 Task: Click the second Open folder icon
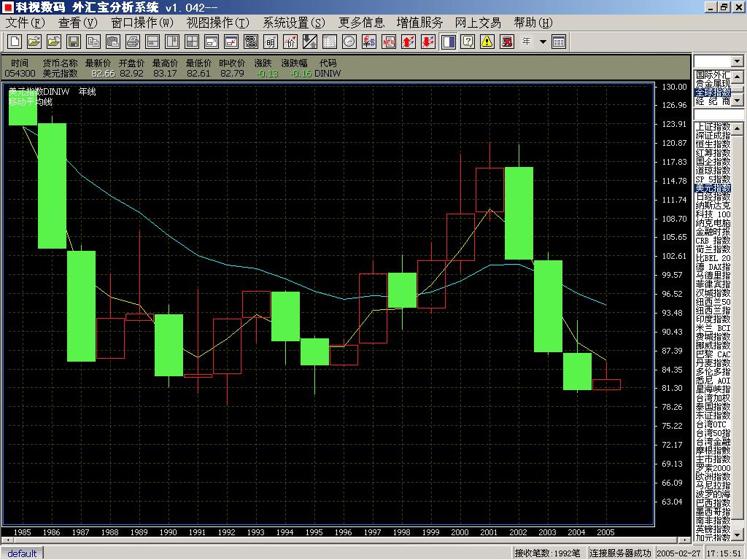(x=54, y=42)
